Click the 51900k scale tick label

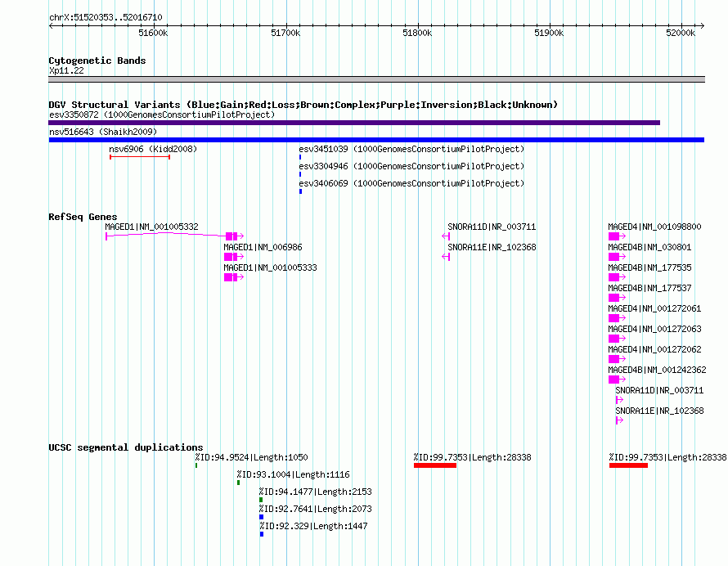pos(549,33)
